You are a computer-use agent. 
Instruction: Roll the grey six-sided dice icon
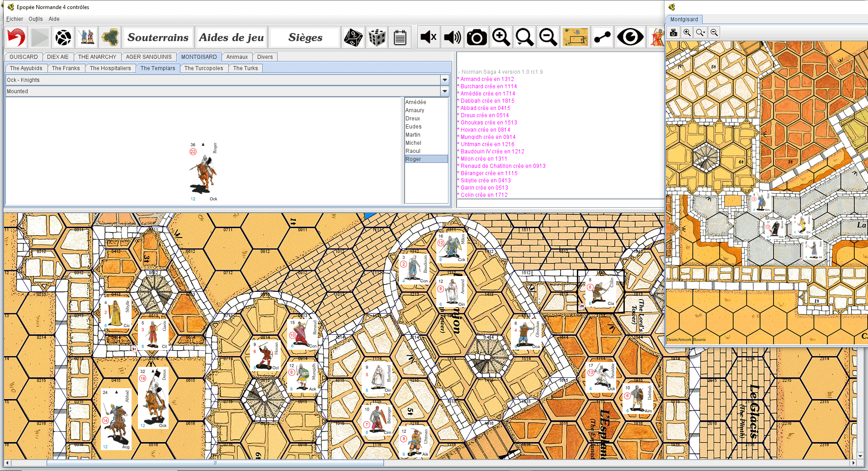(x=377, y=37)
